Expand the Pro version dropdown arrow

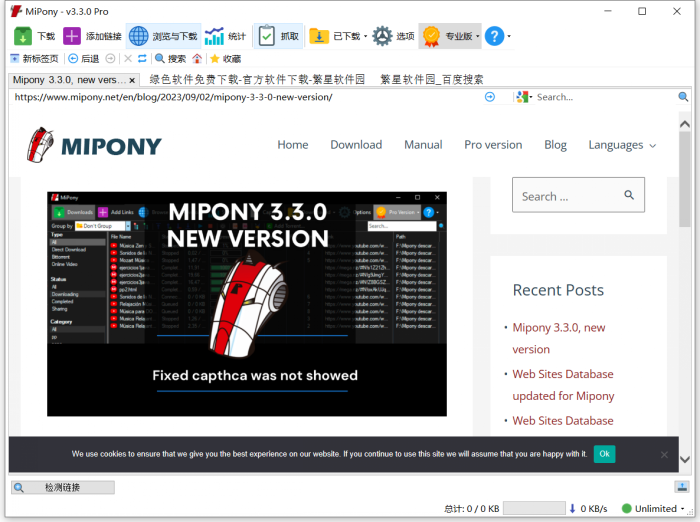[x=478, y=36]
